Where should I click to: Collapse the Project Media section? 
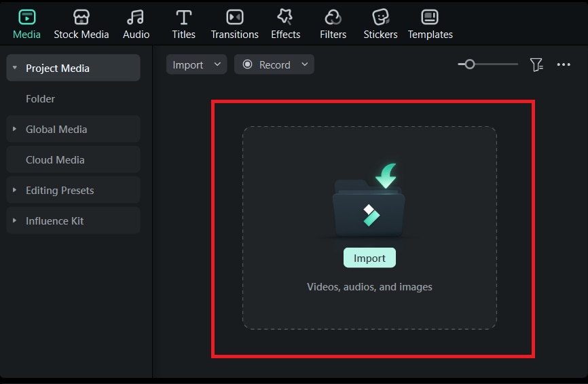click(x=15, y=68)
